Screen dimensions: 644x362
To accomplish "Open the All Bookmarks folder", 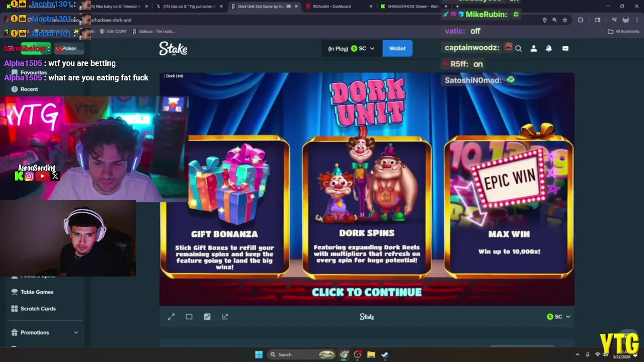I will tap(623, 31).
